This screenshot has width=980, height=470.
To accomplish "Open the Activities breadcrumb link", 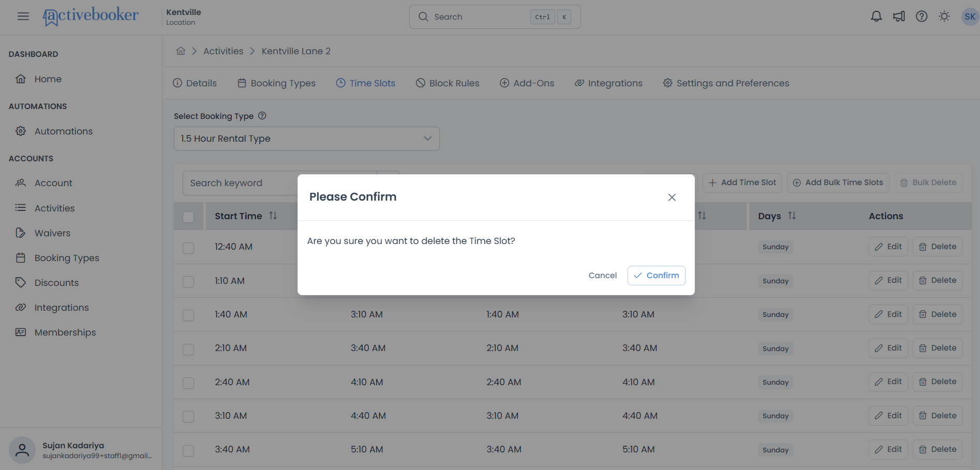I will (223, 51).
